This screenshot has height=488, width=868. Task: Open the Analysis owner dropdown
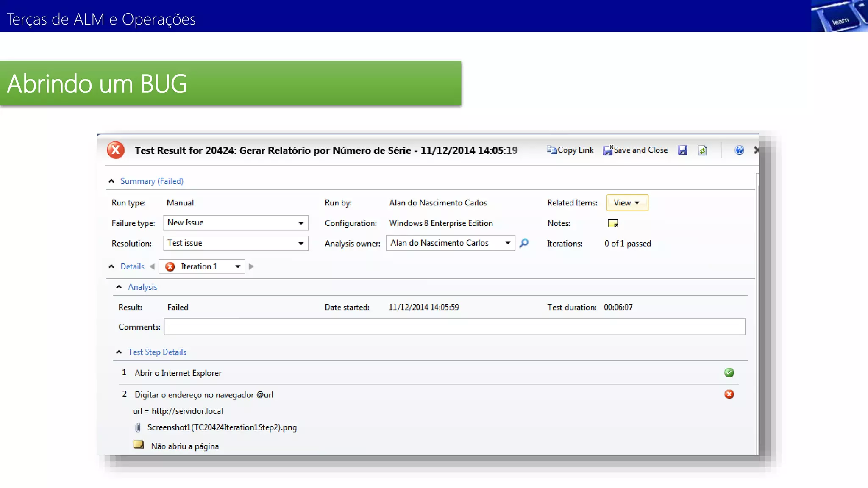point(507,243)
